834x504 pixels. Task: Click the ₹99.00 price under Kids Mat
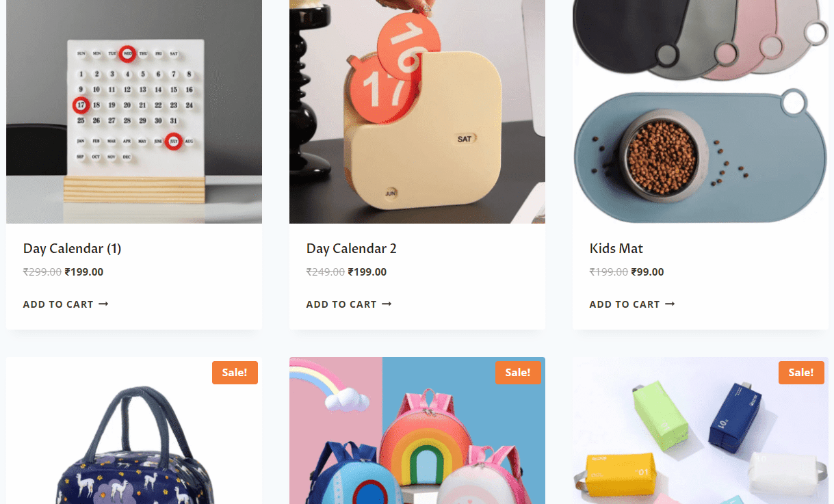pos(647,272)
